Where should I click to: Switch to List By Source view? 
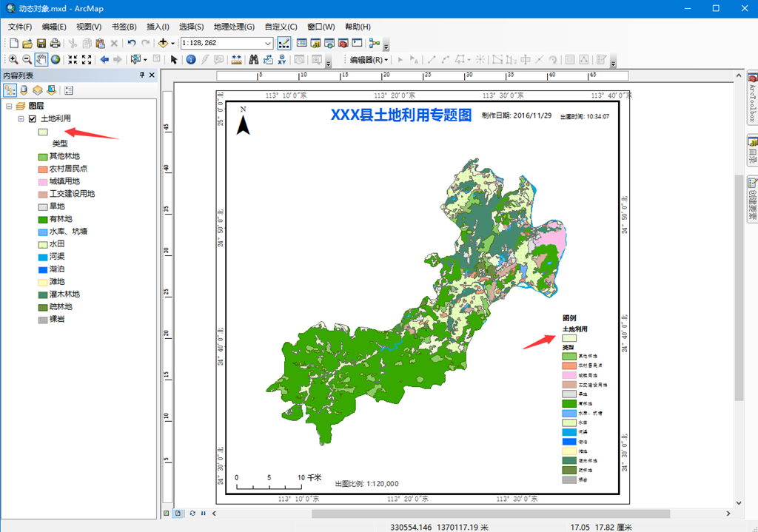coord(23,90)
